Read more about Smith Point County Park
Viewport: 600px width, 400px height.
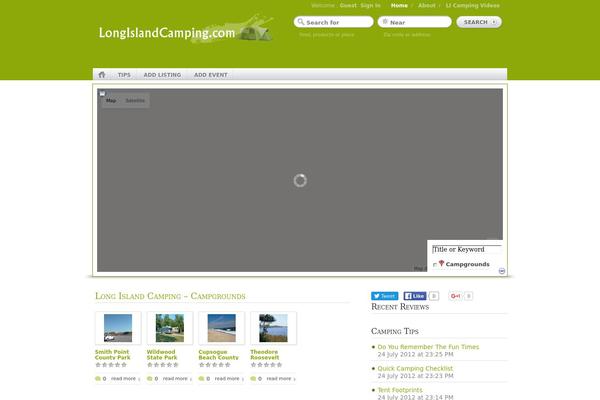(x=126, y=379)
